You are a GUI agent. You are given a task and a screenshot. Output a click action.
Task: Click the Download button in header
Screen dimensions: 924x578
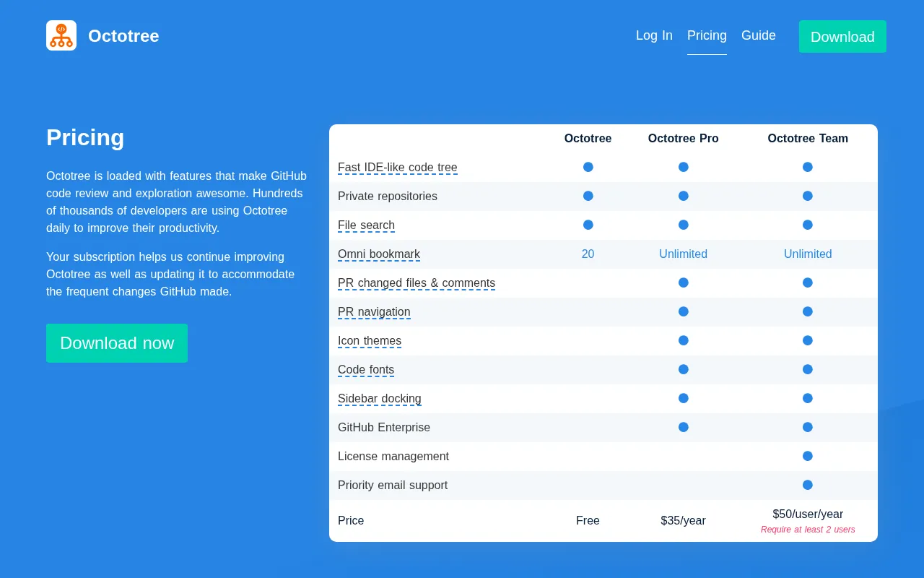click(x=842, y=37)
